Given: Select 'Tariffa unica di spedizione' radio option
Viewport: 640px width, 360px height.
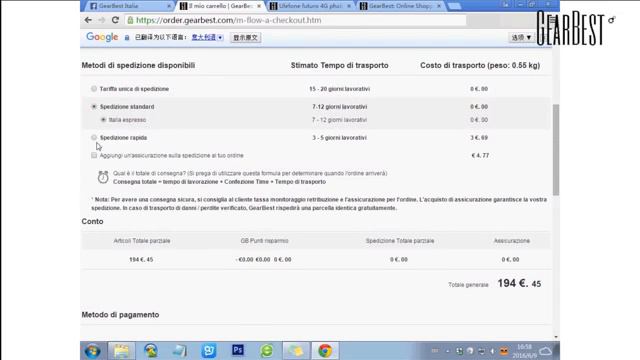Looking at the screenshot, I should (94, 89).
